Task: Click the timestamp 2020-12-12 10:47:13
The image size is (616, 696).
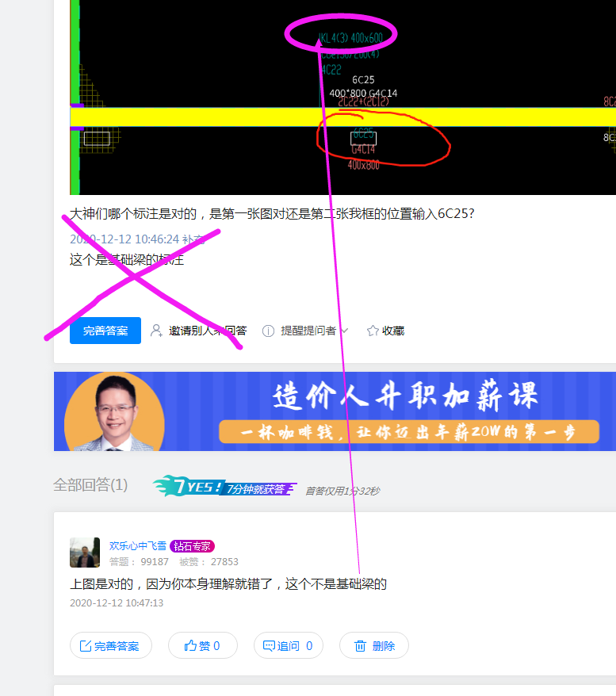Action: click(x=117, y=602)
